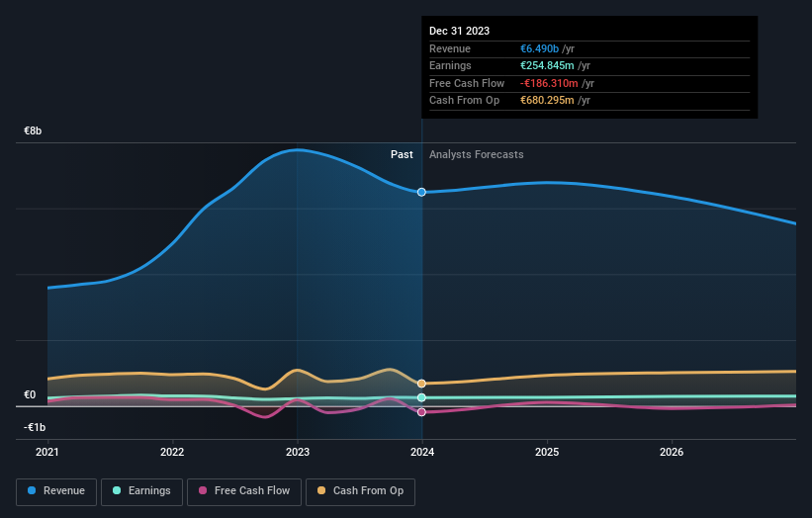812x518 pixels.
Task: Click the -€1b y-axis label
Action: [x=35, y=427]
